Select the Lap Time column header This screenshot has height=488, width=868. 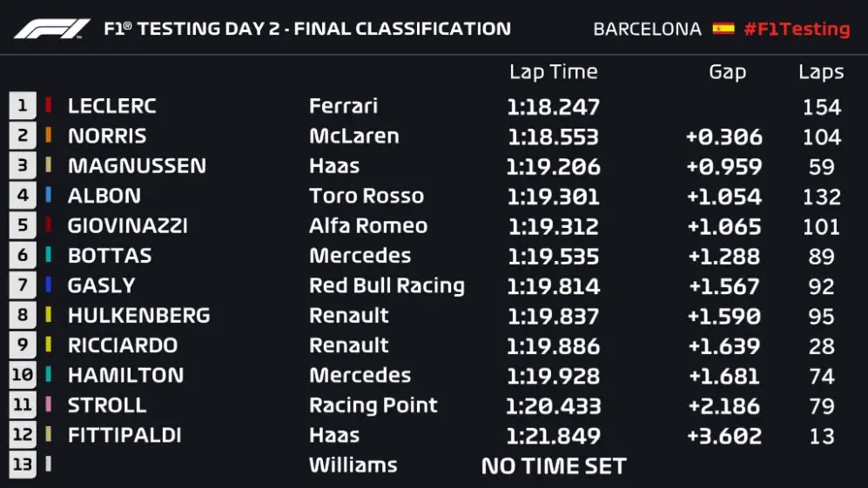tap(553, 72)
